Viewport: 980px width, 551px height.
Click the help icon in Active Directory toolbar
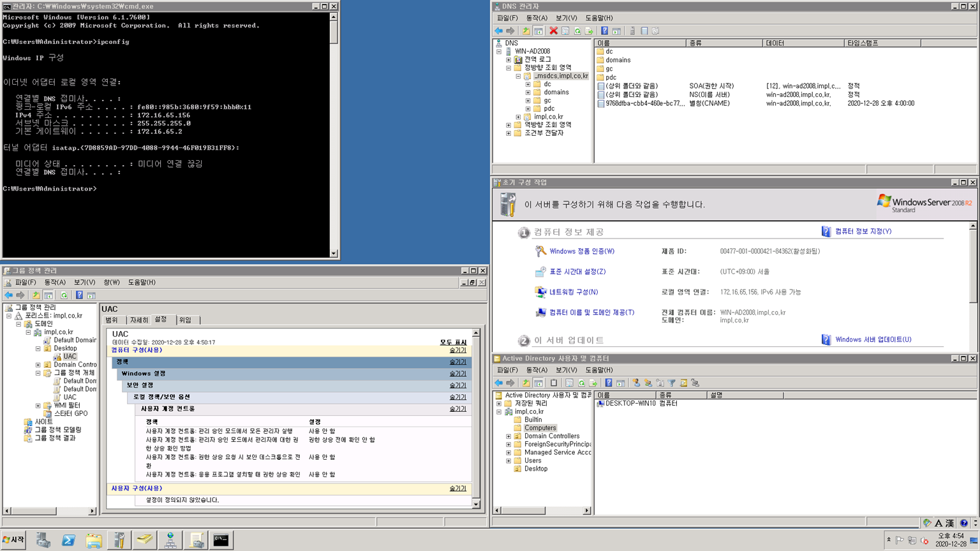(x=609, y=383)
